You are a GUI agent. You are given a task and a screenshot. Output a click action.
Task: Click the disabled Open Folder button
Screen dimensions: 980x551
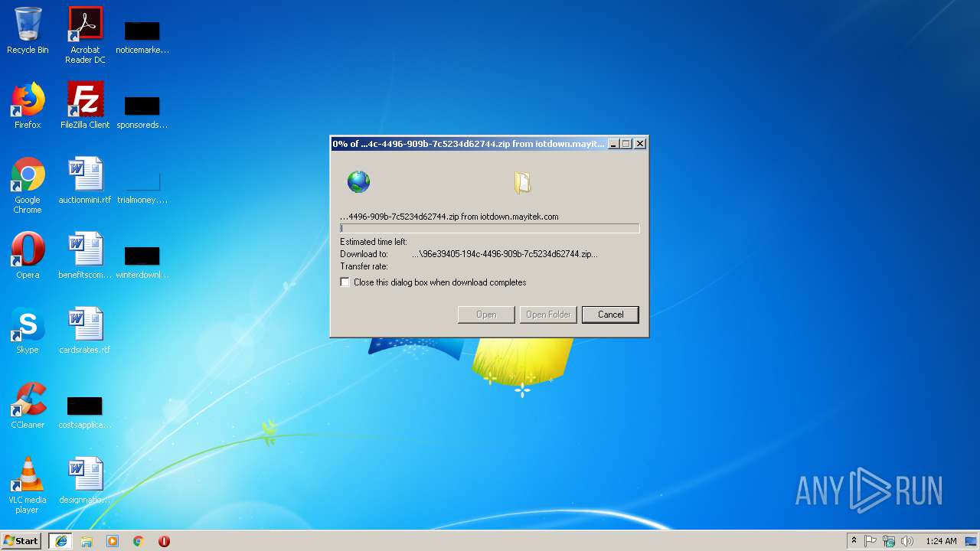[x=548, y=315]
